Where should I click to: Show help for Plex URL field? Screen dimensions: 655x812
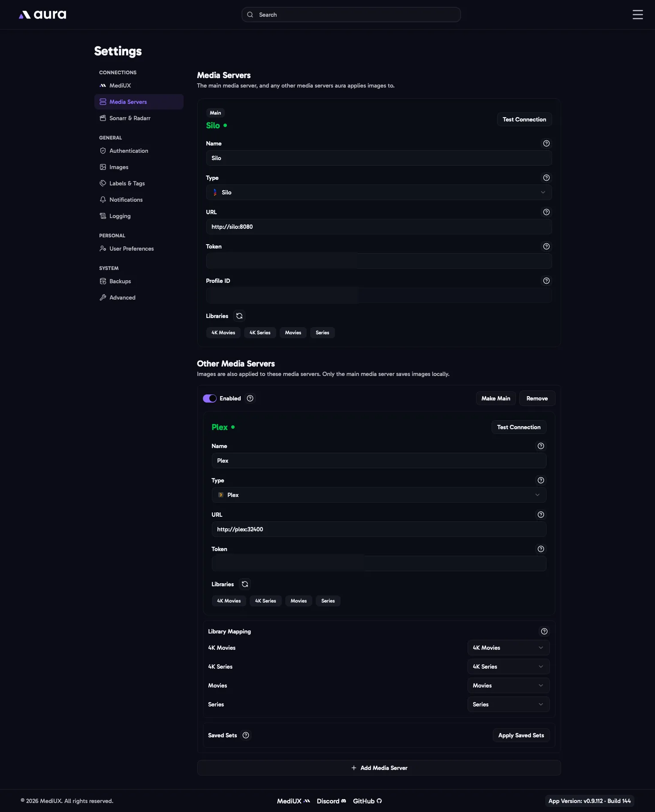click(540, 515)
